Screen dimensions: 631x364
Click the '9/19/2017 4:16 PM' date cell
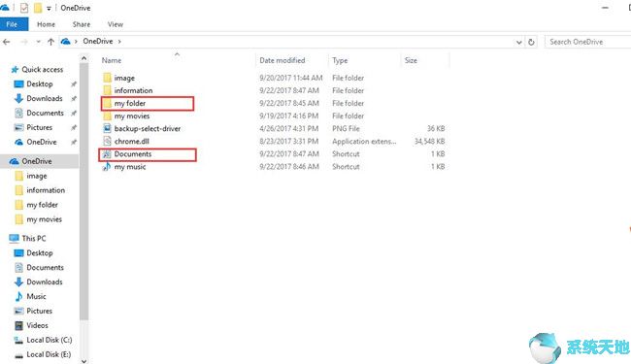coord(289,116)
